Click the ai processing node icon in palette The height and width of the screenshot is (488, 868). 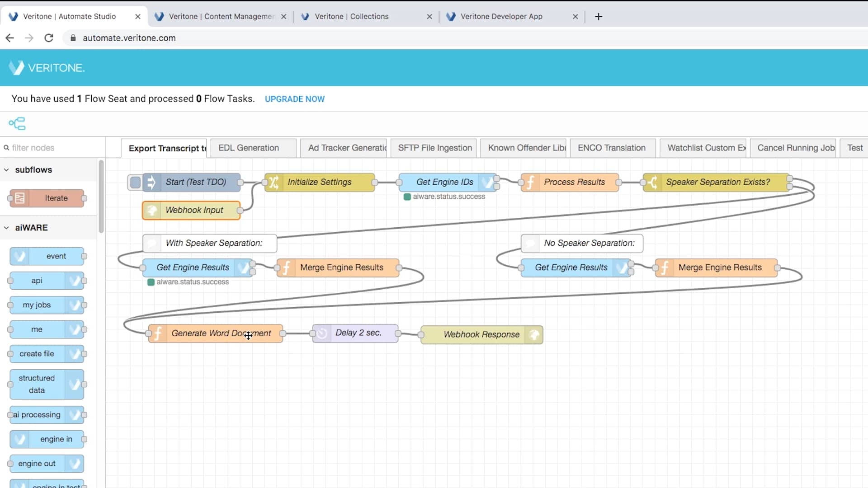coord(74,415)
